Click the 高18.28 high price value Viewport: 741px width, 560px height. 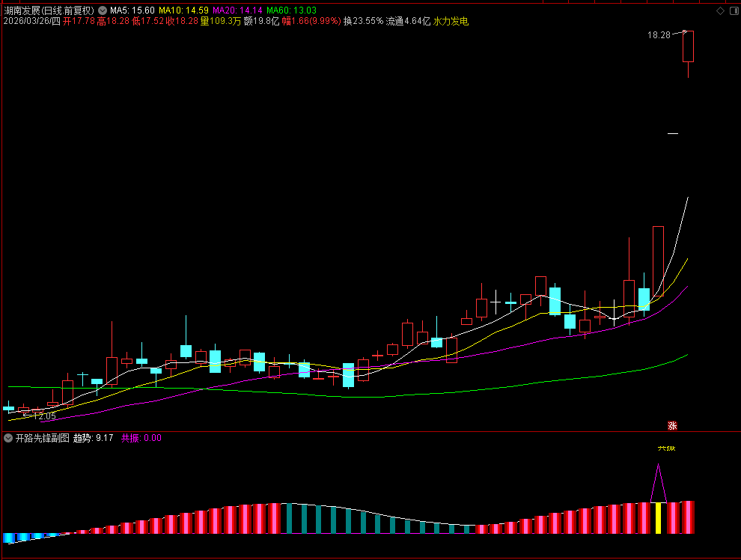(x=113, y=21)
